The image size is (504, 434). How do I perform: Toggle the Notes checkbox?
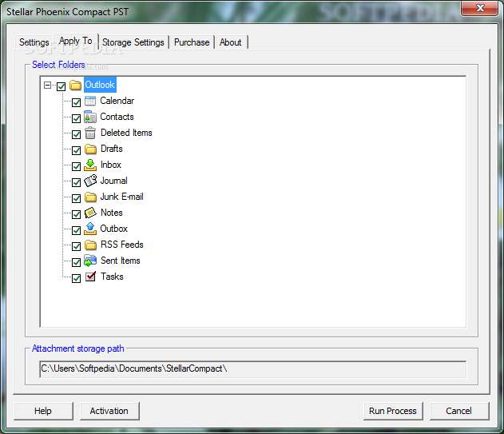[x=76, y=214]
